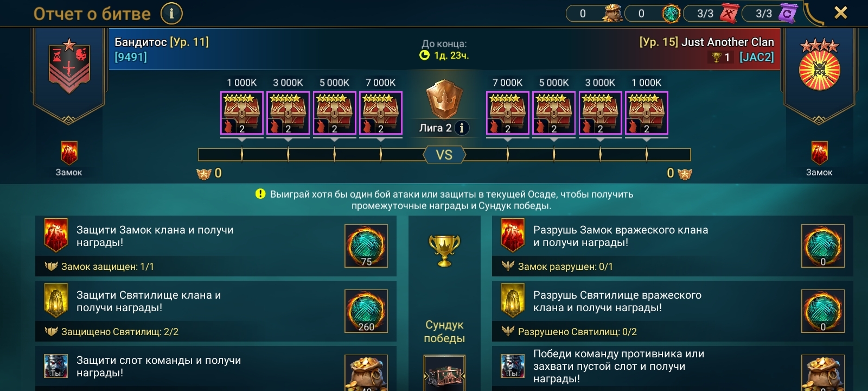Viewport: 868px width, 391px height.
Task: Select right 1 000K reward chest
Action: [647, 113]
